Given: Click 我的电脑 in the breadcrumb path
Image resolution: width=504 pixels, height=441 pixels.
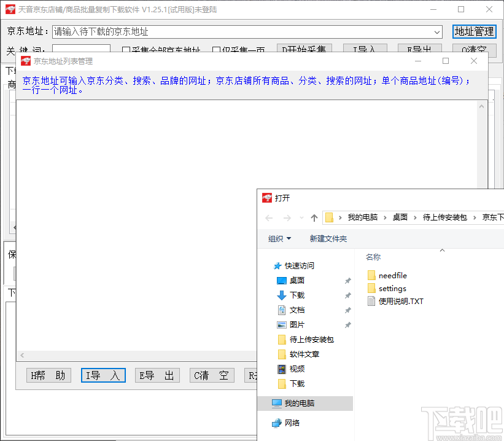Looking at the screenshot, I should click(363, 217).
